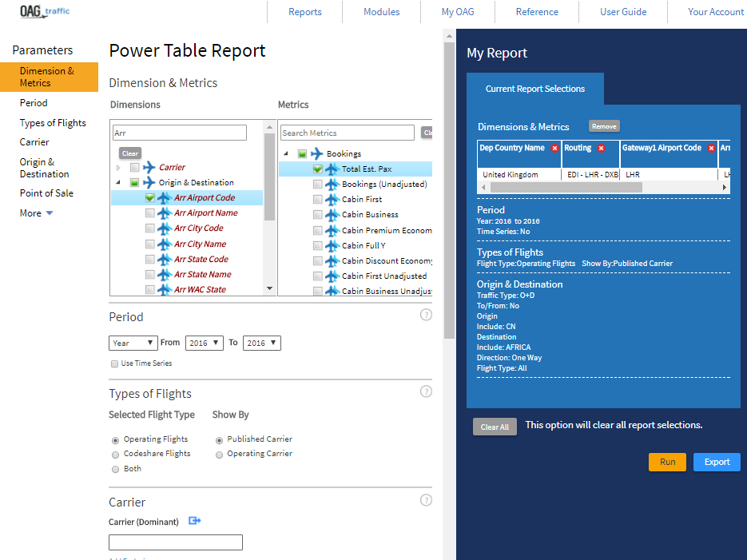Image resolution: width=747 pixels, height=560 pixels.
Task: Open help icon for Period section
Action: click(x=426, y=315)
